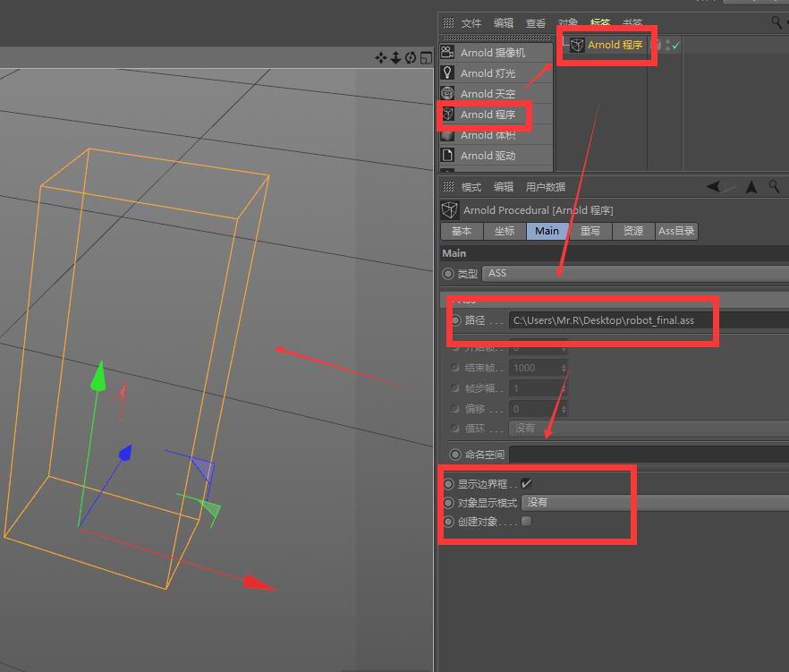
Task: Choose Arnold 天空 from the list
Action: (x=496, y=94)
